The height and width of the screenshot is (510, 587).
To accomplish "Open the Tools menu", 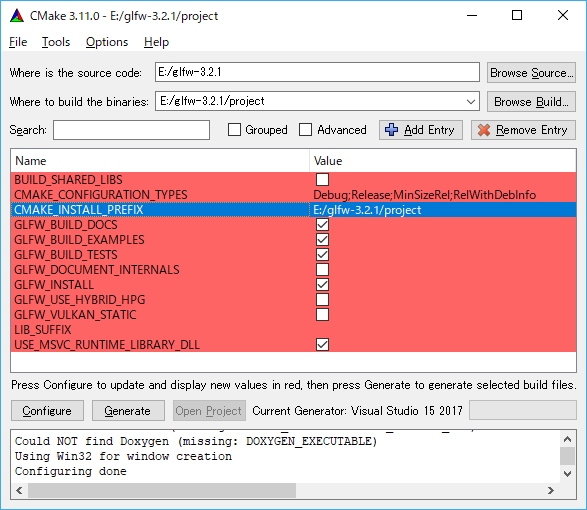I will point(56,42).
